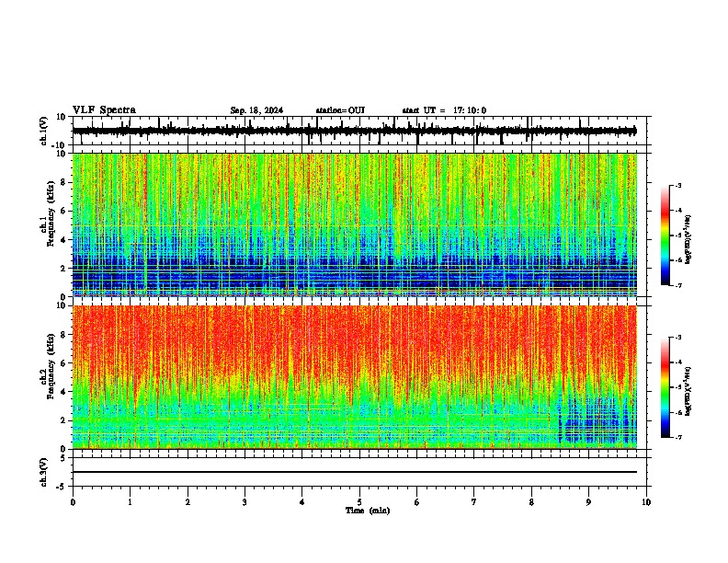Viewport: 728px width, 563px height.
Task: Click inside the ch.1 frequency spectrogram
Action: [355, 224]
